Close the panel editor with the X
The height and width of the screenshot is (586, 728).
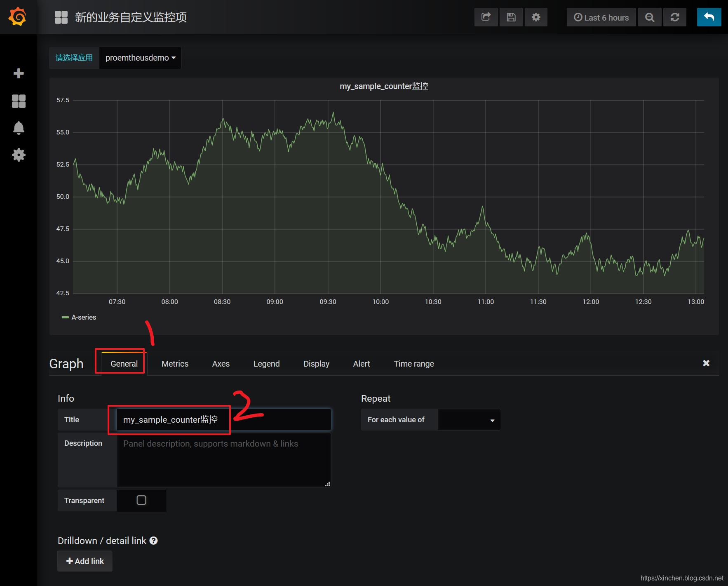[x=706, y=363]
